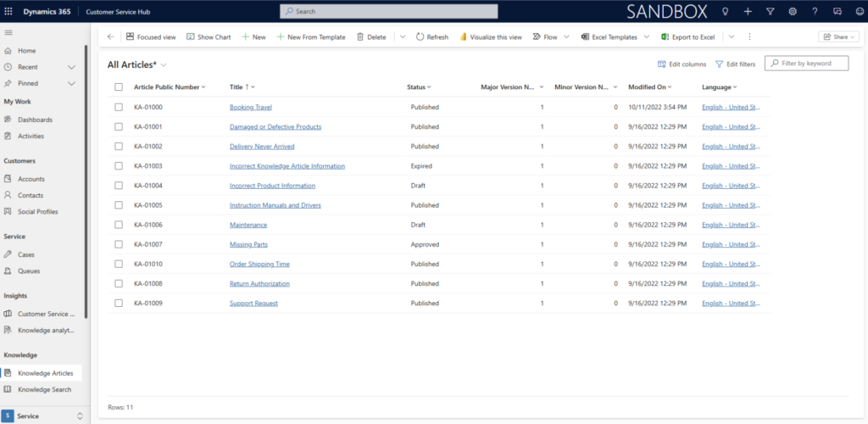The image size is (868, 424).
Task: Open the Modified On column header menu
Action: pos(650,86)
